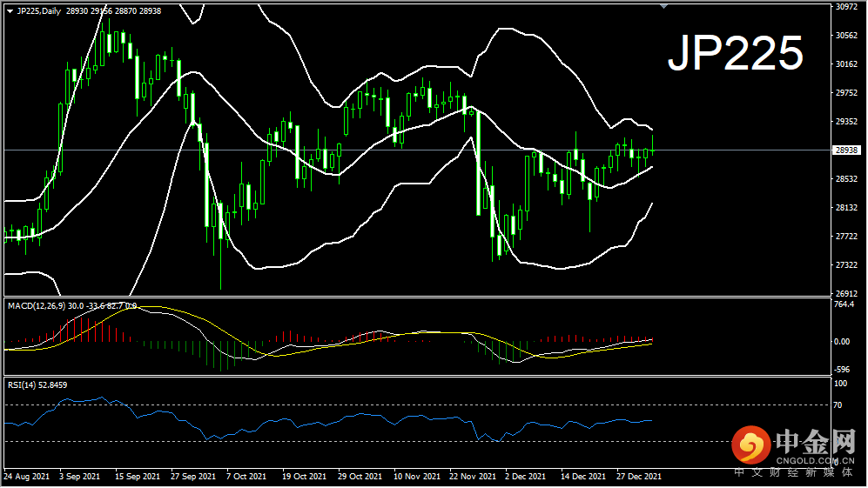Click the date label 29 Oct 2021
This screenshot has width=868, height=488.
click(x=360, y=477)
